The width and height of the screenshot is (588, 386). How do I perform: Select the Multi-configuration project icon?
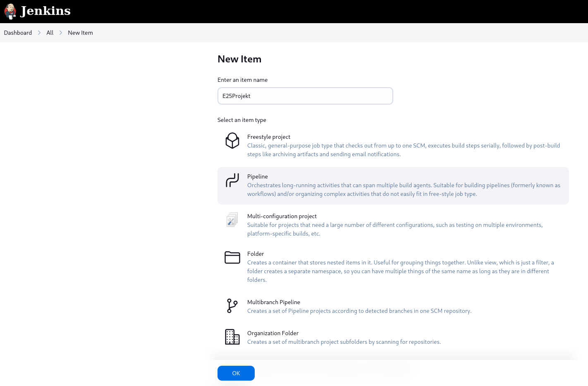click(232, 219)
